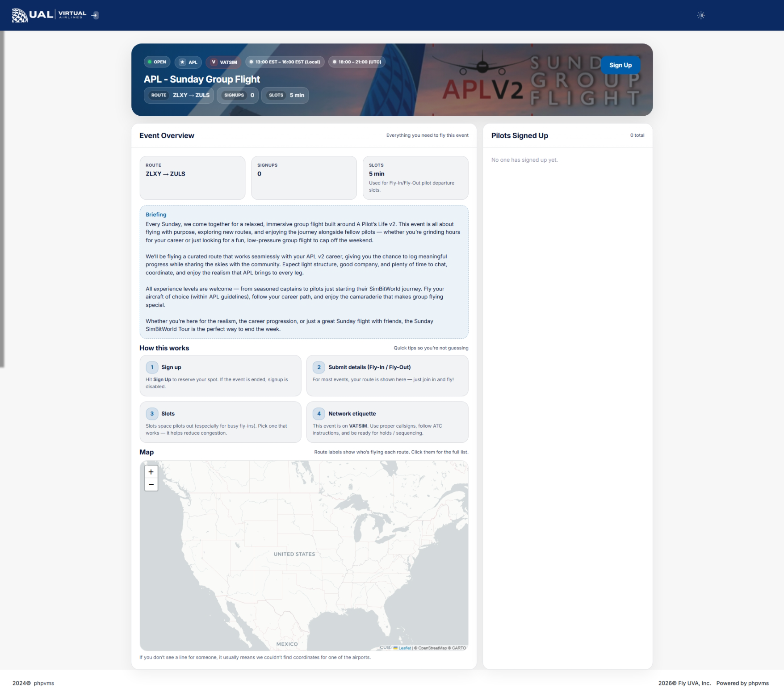Zoom in on the map
This screenshot has width=784, height=697.
tap(151, 472)
